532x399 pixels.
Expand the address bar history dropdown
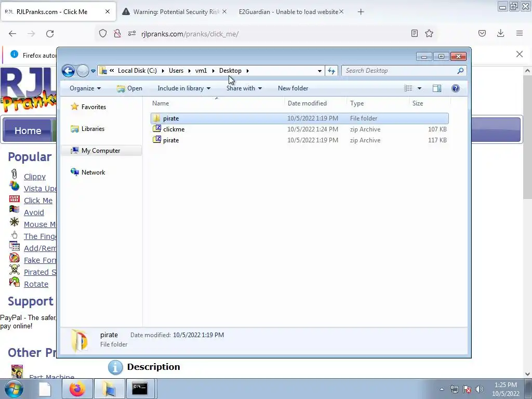pyautogui.click(x=320, y=71)
